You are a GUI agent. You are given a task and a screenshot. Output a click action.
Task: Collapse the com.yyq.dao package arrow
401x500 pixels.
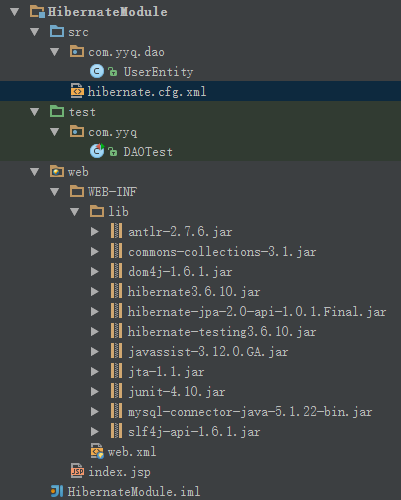click(x=55, y=52)
